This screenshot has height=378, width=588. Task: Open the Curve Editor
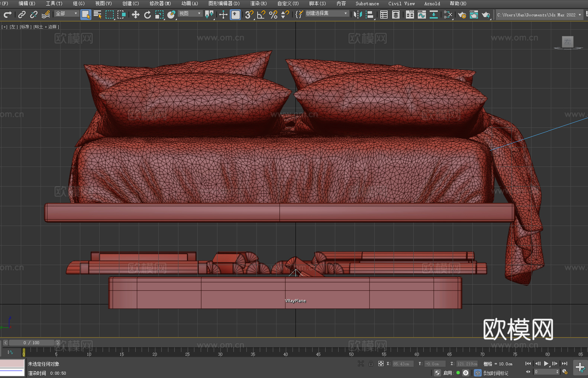coord(421,14)
